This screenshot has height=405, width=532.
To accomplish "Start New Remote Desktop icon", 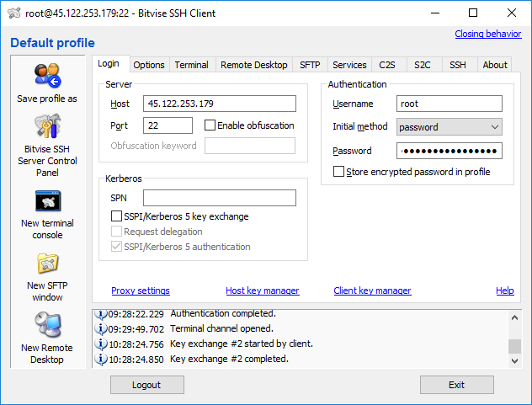I will coord(47,325).
